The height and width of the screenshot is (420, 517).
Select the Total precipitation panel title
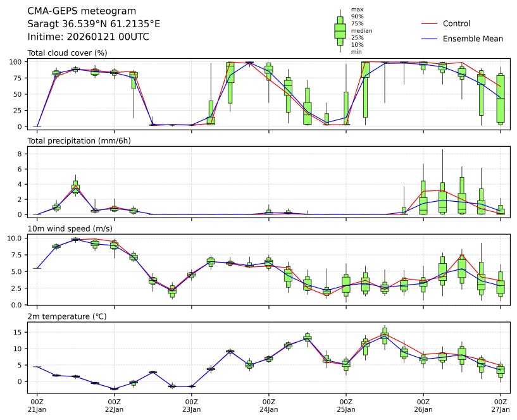[79, 140]
